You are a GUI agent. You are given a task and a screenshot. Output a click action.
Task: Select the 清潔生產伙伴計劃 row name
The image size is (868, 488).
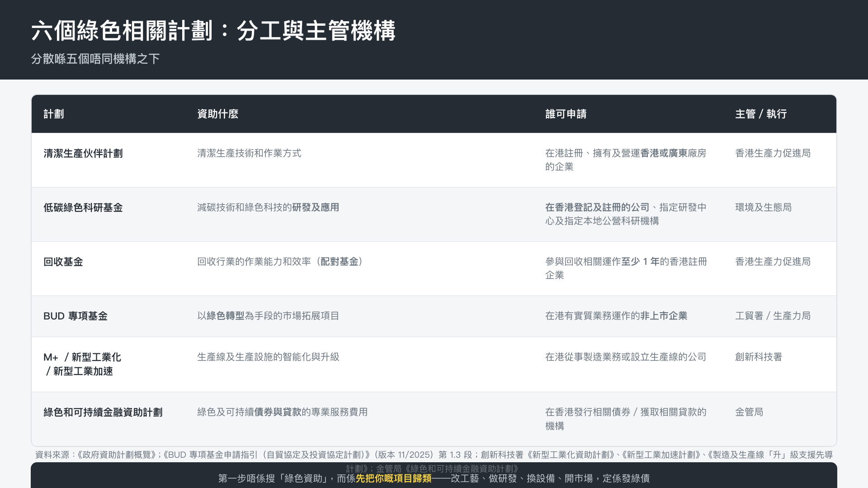(x=83, y=154)
